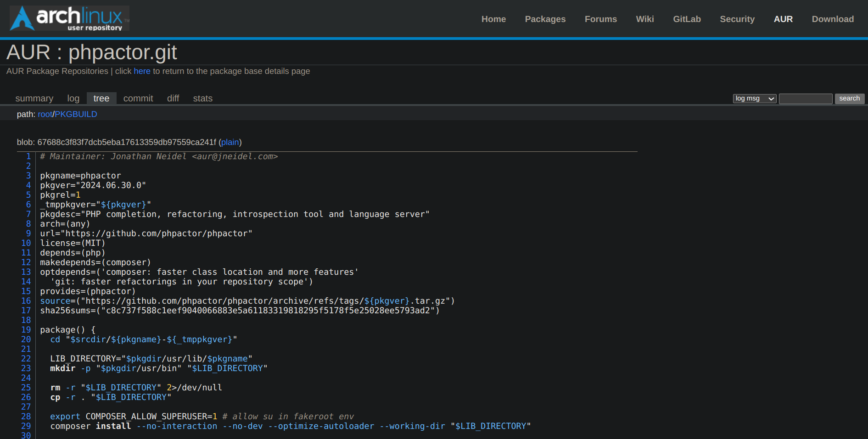Jump to line number 16
868x439 pixels.
pyautogui.click(x=26, y=301)
